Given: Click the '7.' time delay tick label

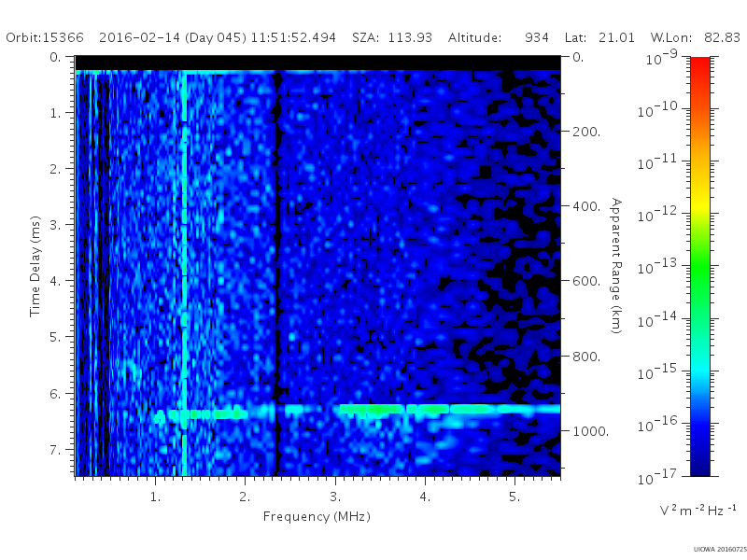Looking at the screenshot, I should pyautogui.click(x=55, y=450).
